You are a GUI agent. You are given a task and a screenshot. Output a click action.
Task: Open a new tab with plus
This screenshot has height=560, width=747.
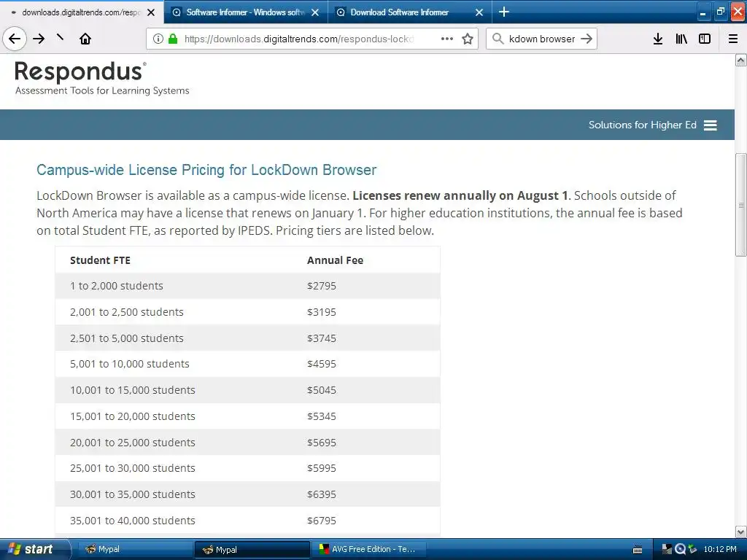tap(503, 12)
